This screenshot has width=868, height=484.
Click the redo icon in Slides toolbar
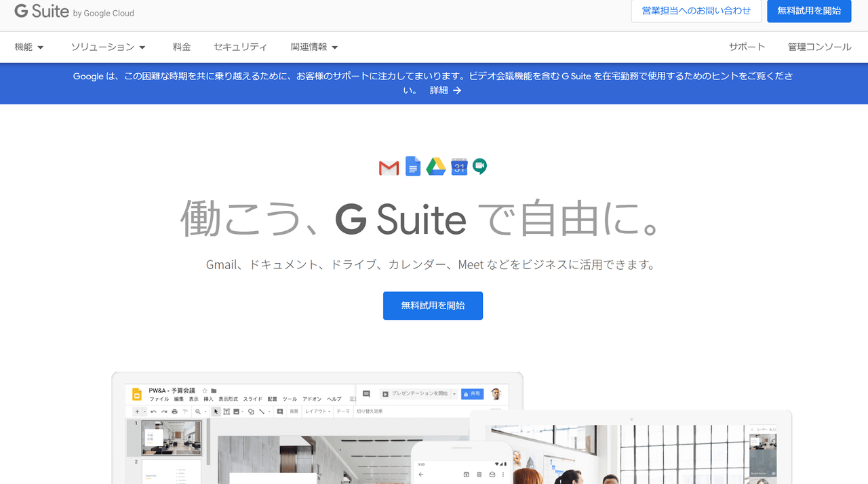pyautogui.click(x=164, y=411)
